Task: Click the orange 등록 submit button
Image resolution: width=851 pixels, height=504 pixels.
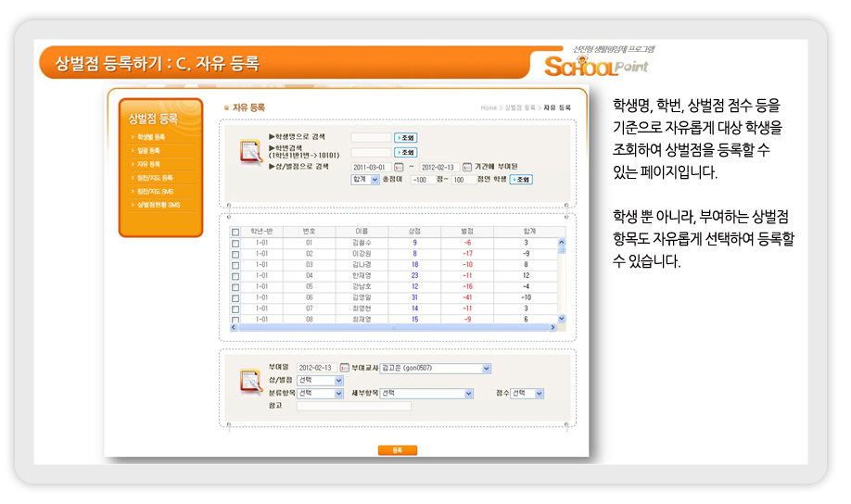Action: click(397, 450)
